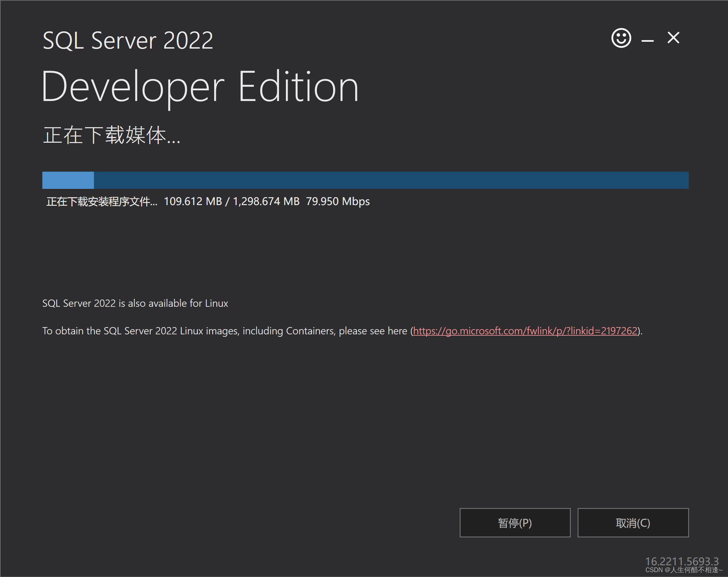This screenshot has width=728, height=577.
Task: Minimize the SQL Server installer window
Action: (x=647, y=41)
